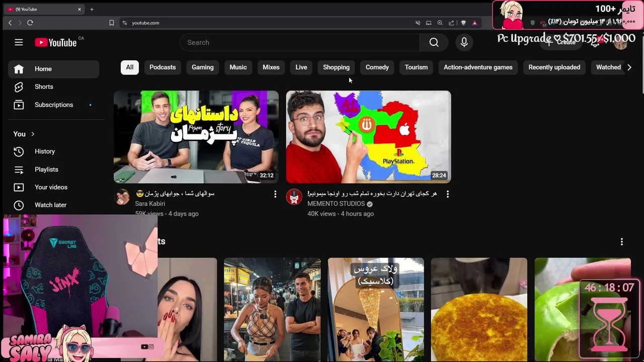This screenshot has width=644, height=362.
Task: Select the Live filter chip
Action: 301,67
